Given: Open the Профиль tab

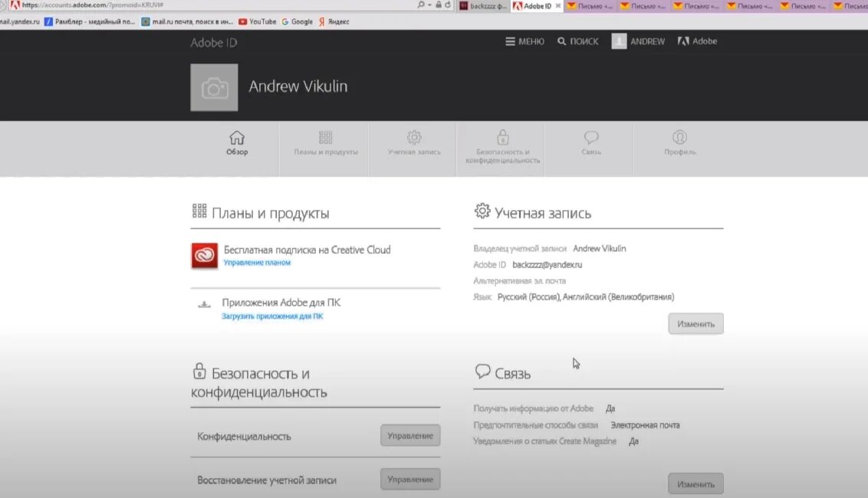Looking at the screenshot, I should coord(680,143).
